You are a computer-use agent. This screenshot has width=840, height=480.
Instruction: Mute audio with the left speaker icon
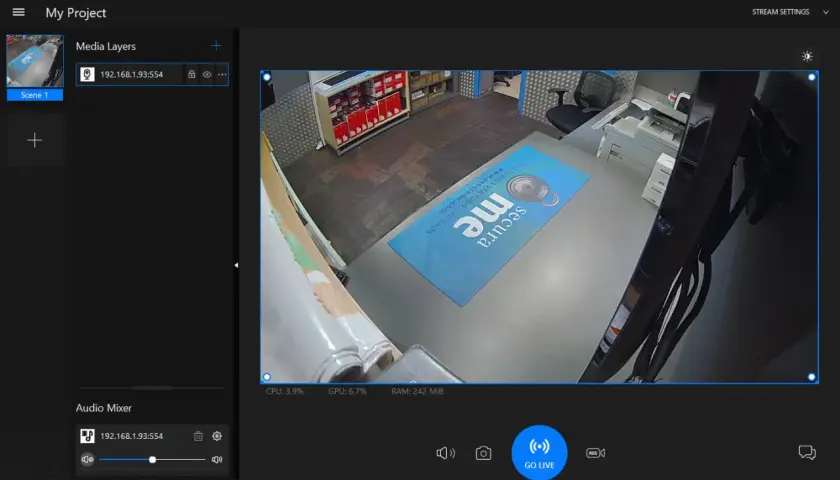click(87, 459)
